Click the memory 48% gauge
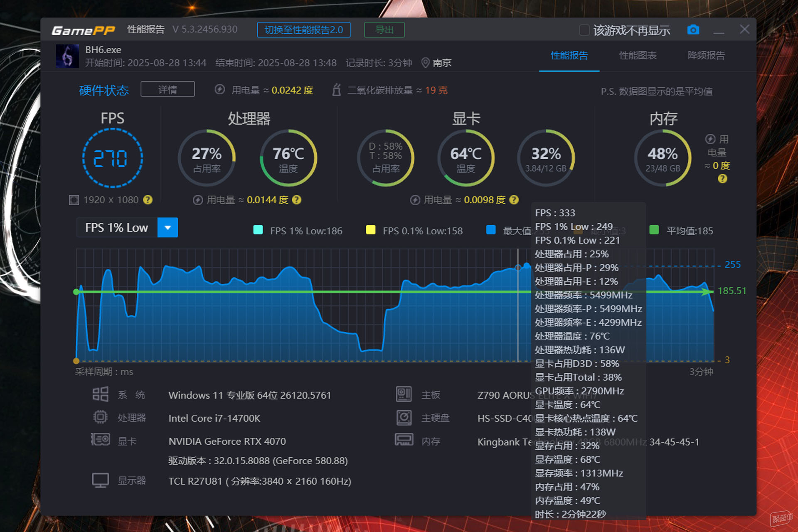798x532 pixels. (x=663, y=158)
